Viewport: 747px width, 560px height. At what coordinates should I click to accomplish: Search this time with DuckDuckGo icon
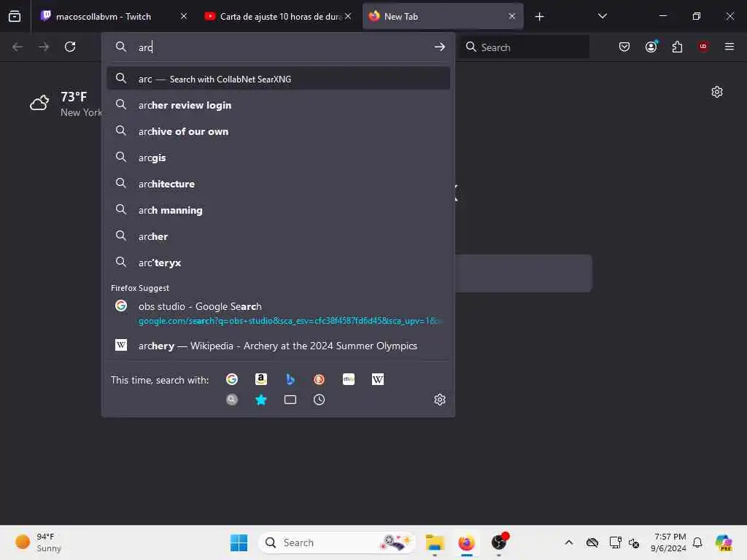click(x=320, y=379)
